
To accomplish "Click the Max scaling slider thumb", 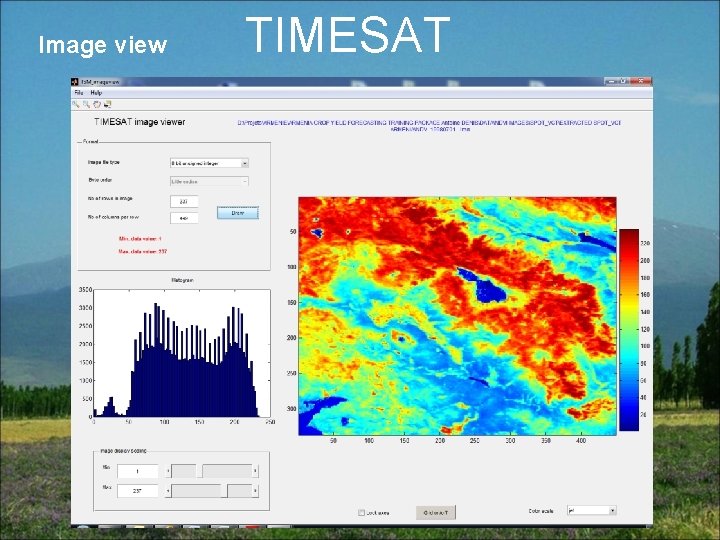I will pyautogui.click(x=224, y=491).
